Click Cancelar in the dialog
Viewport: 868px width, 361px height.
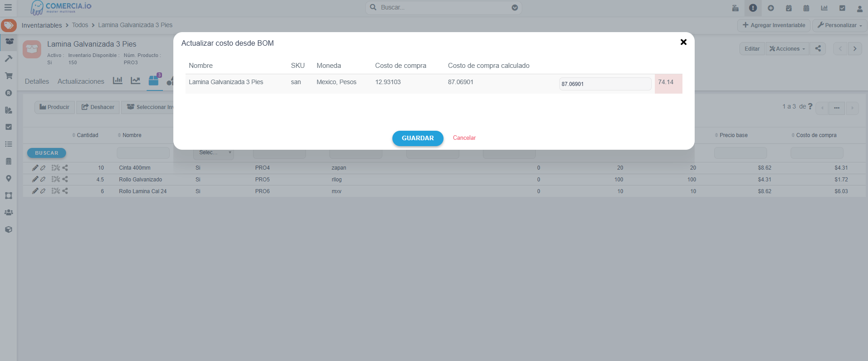[464, 138]
